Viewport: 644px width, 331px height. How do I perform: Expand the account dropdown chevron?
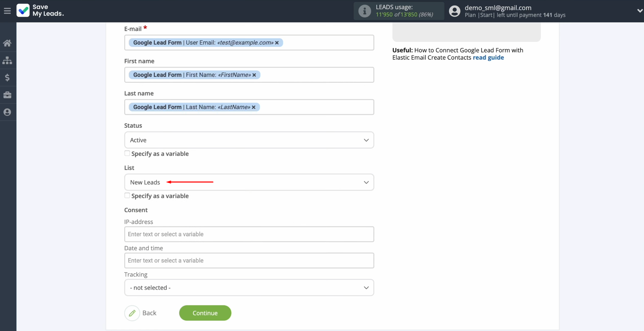(x=640, y=11)
